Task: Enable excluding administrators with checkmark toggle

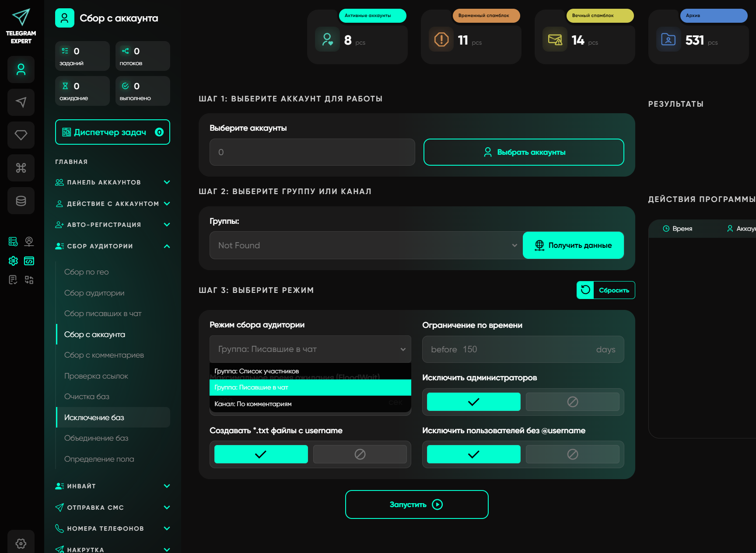Action: tap(474, 402)
